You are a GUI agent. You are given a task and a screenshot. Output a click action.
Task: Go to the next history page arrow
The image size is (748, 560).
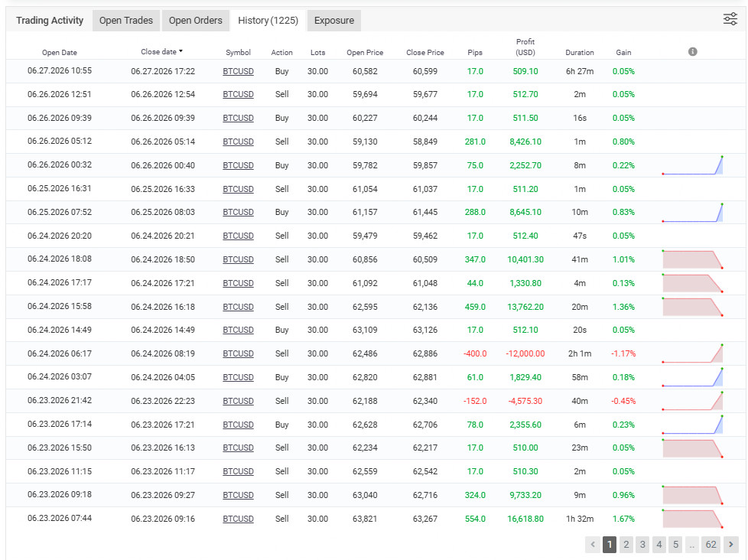[731, 544]
